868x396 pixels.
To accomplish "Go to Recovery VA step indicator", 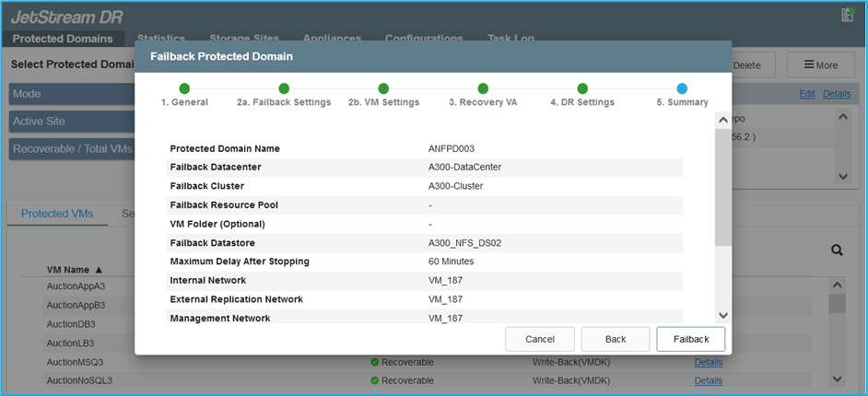I will [x=483, y=88].
